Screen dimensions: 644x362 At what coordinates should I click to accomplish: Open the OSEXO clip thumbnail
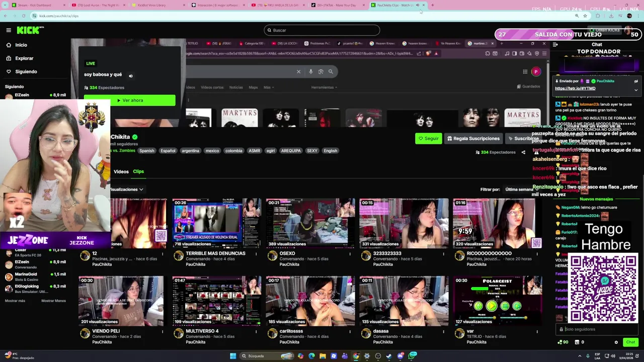coord(310,223)
